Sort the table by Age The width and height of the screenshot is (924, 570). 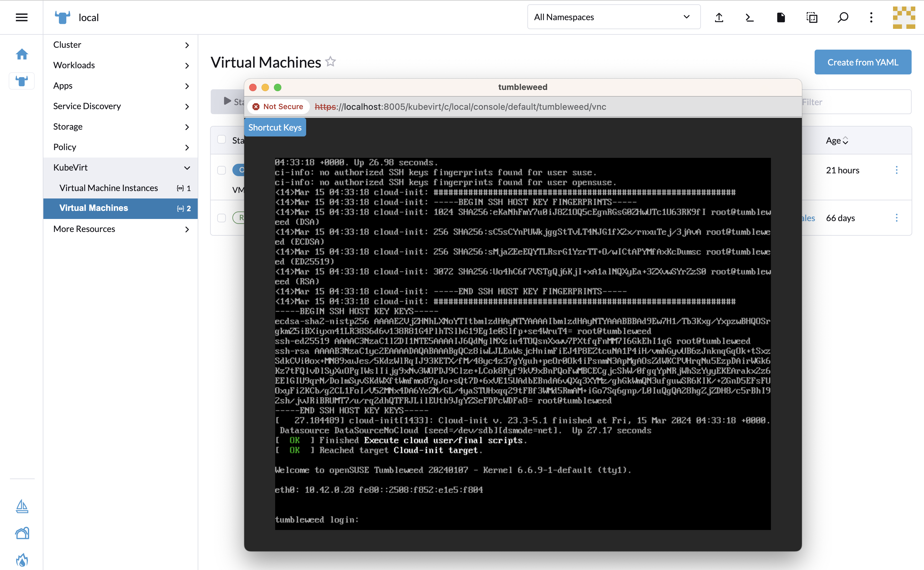[x=837, y=140]
